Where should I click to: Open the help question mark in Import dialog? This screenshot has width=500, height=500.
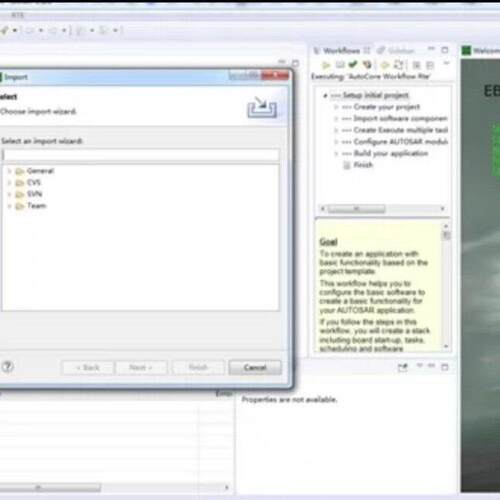pyautogui.click(x=8, y=367)
